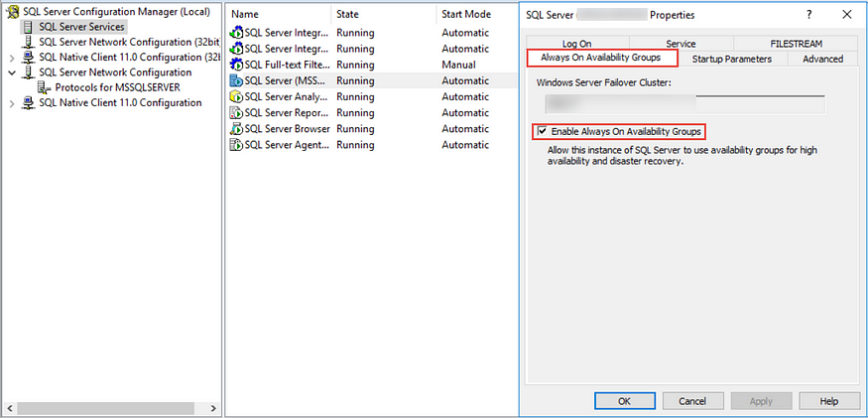Open the FILESTREAM tab
Image resolution: width=868 pixels, height=418 pixels.
pos(796,44)
